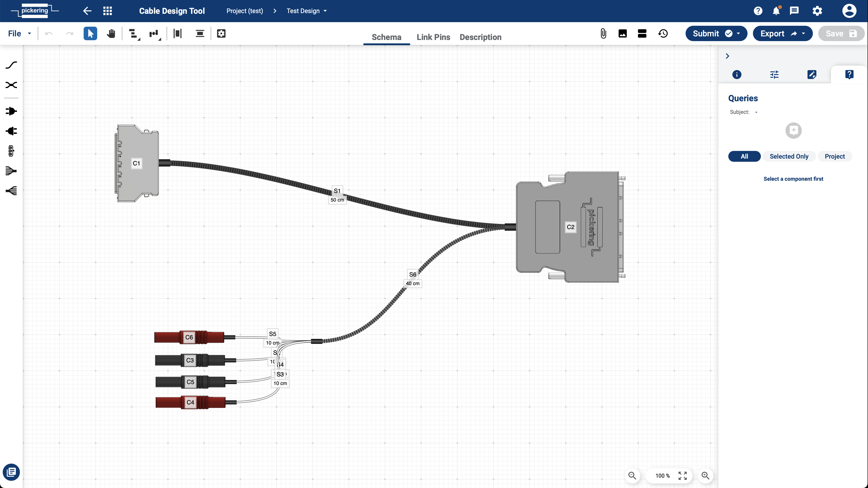The height and width of the screenshot is (488, 868).
Task: Click the Selected Only toggle
Action: 789,156
